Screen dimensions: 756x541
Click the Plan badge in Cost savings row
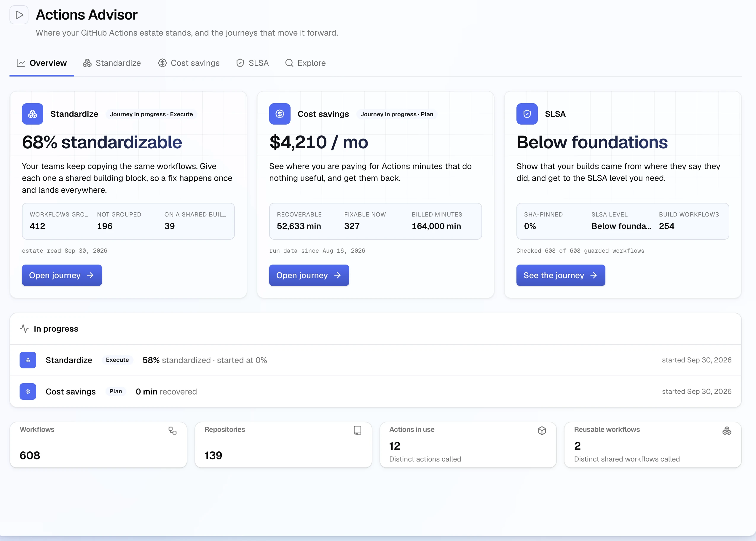116,391
